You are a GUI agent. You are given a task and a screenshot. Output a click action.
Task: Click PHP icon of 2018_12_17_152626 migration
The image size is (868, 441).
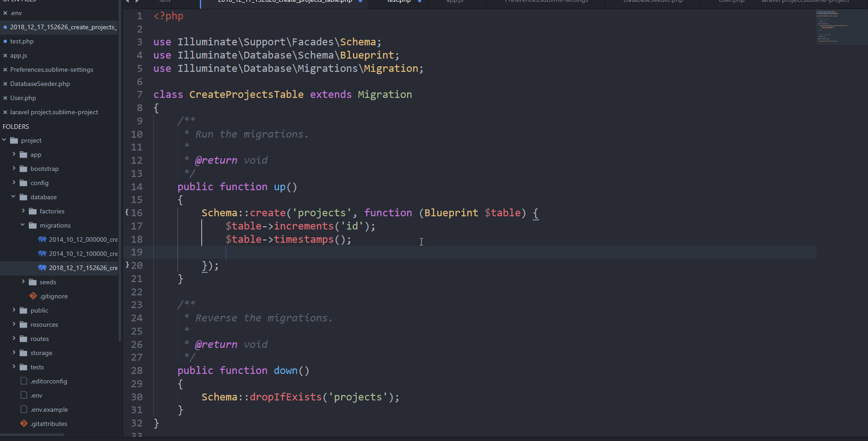pos(42,268)
